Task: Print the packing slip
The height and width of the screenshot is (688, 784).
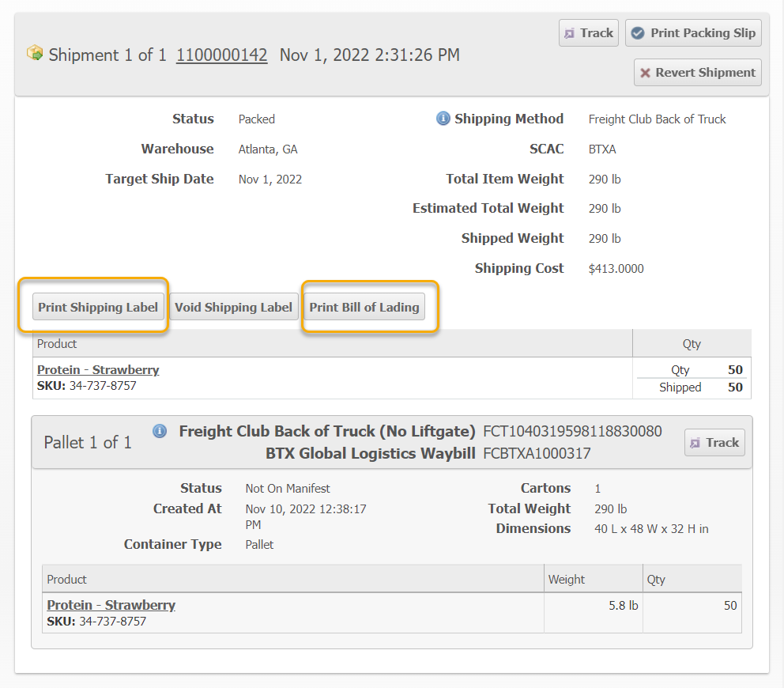Action: (x=693, y=33)
